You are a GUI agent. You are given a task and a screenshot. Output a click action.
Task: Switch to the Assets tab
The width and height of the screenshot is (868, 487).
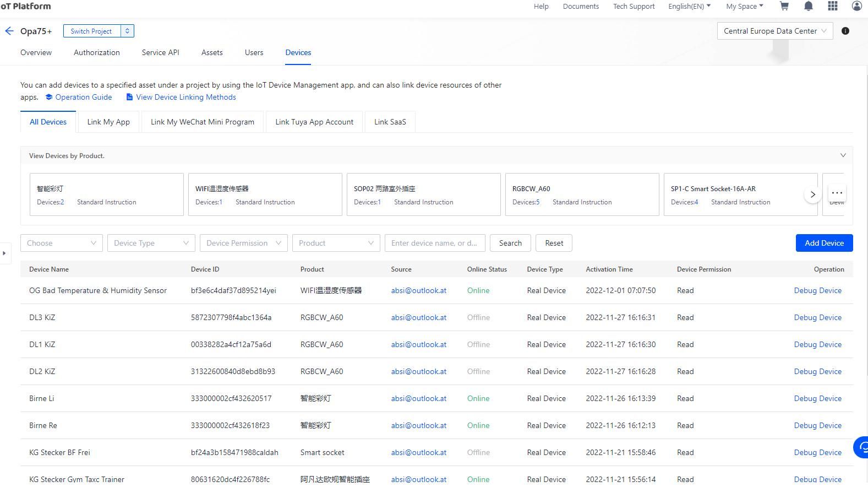(212, 52)
